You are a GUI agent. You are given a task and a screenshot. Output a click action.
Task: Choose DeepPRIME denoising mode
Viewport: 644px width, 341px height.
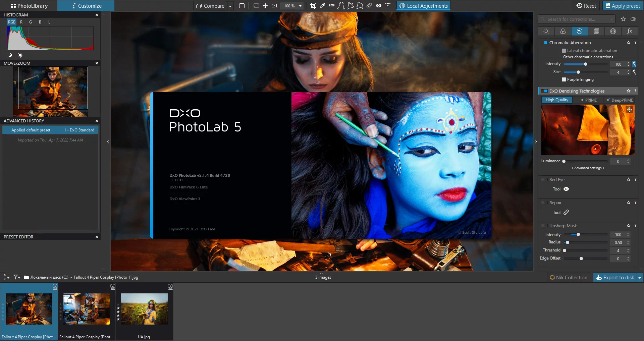pos(620,100)
